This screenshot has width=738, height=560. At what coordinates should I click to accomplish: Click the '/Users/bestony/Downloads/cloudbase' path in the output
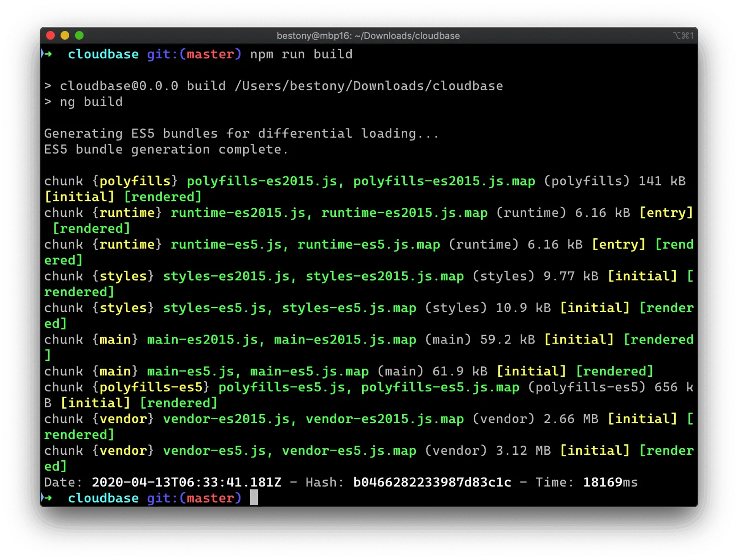pyautogui.click(x=369, y=86)
